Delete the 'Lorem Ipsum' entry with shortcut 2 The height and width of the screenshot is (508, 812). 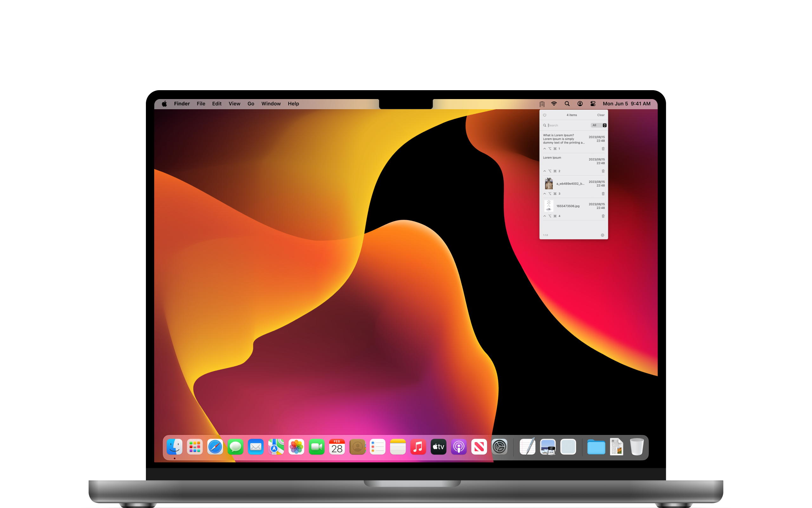pyautogui.click(x=603, y=171)
